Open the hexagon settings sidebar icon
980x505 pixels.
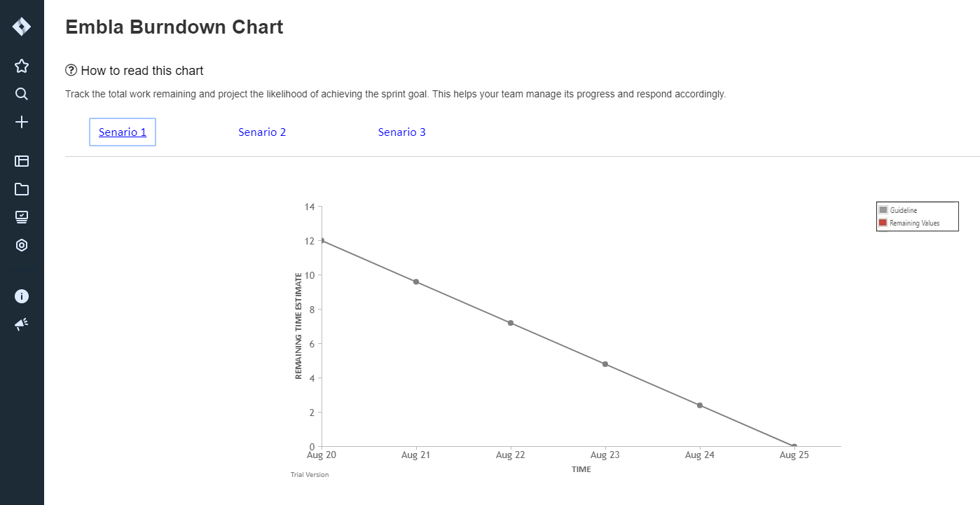[22, 245]
